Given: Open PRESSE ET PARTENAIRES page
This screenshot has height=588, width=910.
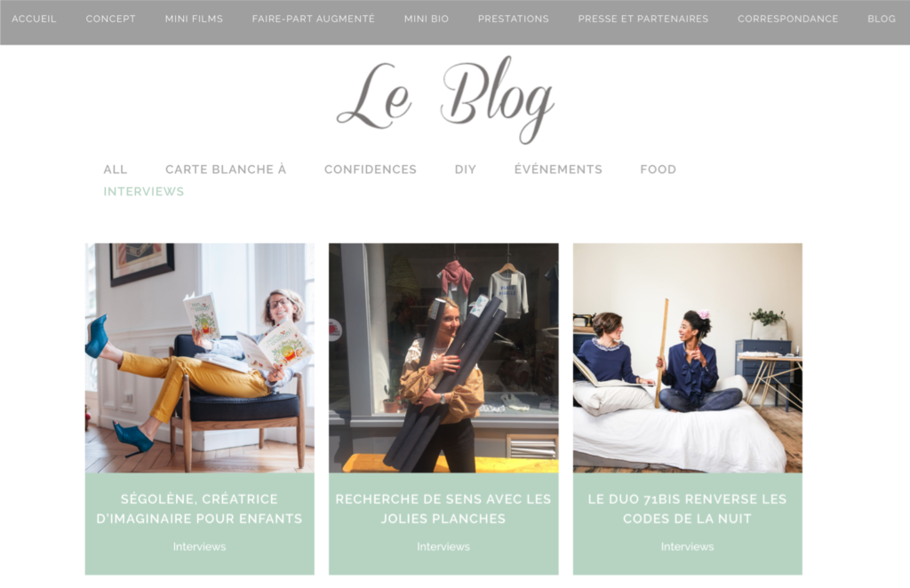Looking at the screenshot, I should pos(643,19).
